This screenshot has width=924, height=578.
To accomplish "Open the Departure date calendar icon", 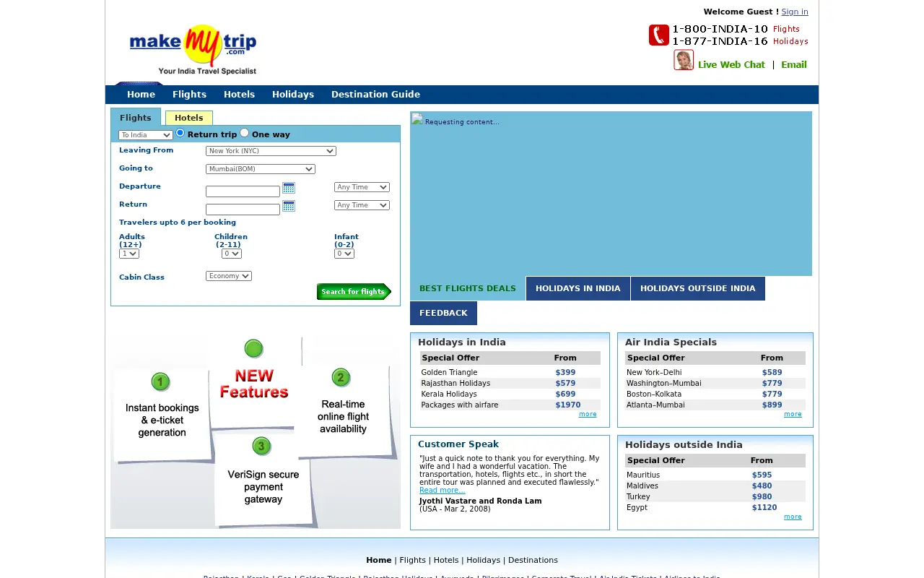I will pyautogui.click(x=289, y=188).
